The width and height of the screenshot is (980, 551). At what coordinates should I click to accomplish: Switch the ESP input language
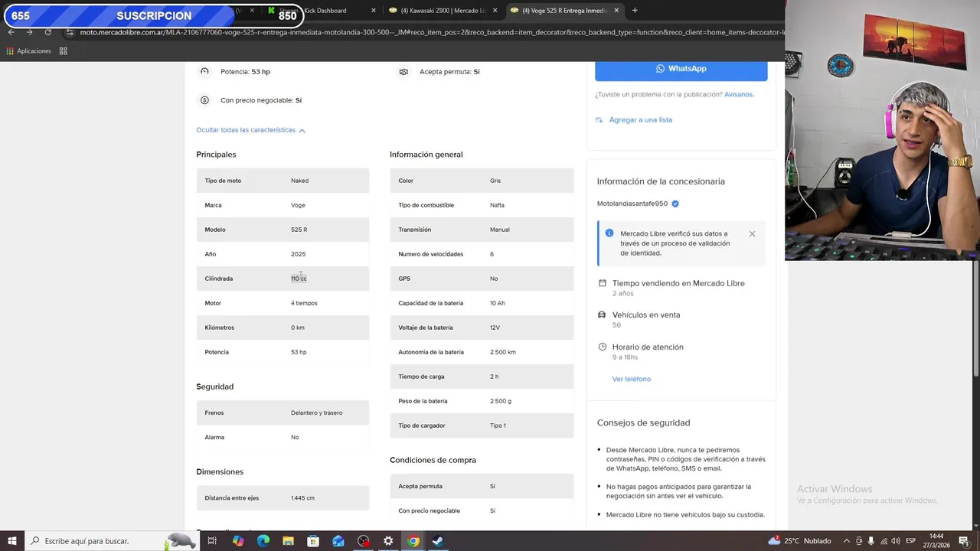pos(911,541)
